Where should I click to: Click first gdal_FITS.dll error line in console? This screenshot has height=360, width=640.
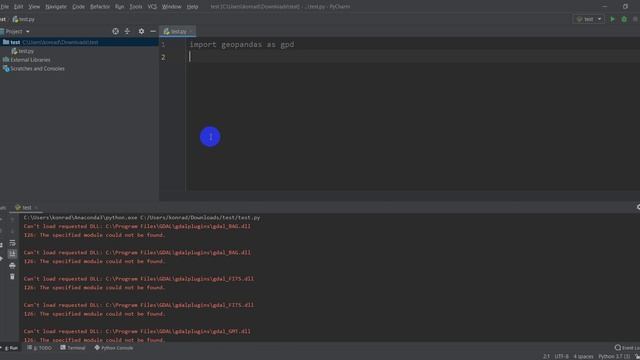tap(139, 279)
